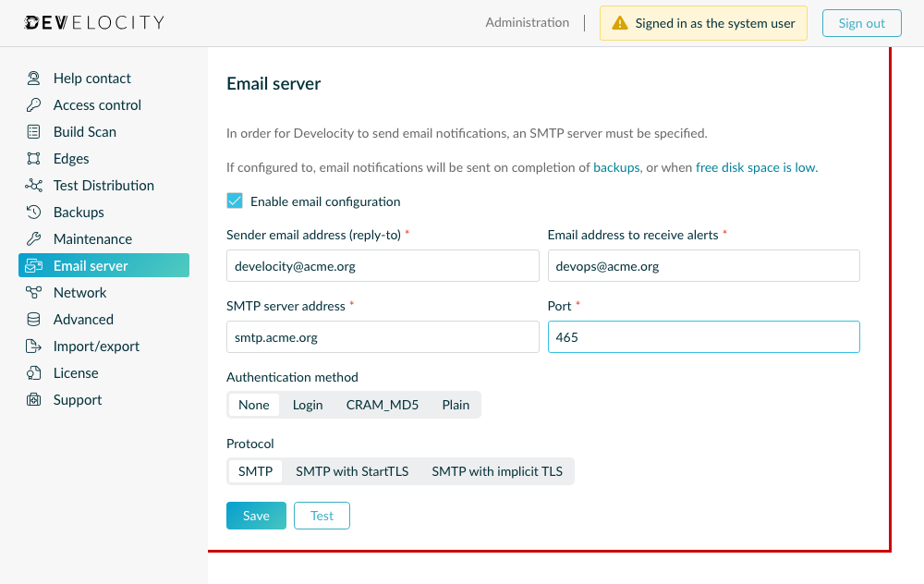Open the Administration menu item

[x=528, y=22]
